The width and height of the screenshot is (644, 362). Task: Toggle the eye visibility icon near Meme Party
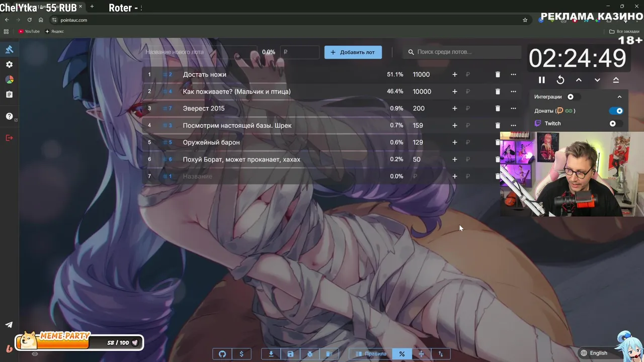click(35, 354)
